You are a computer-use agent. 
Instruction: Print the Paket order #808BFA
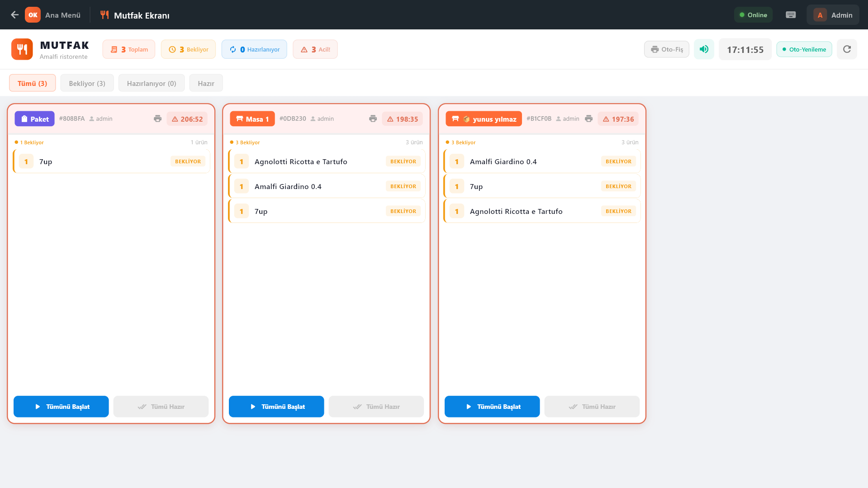point(157,119)
